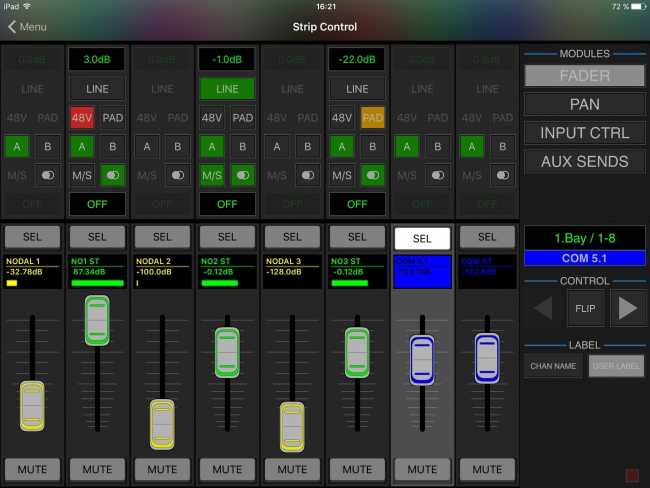Click the COM 5.1 bank label
Image resolution: width=650 pixels, height=488 pixels.
coord(585,258)
